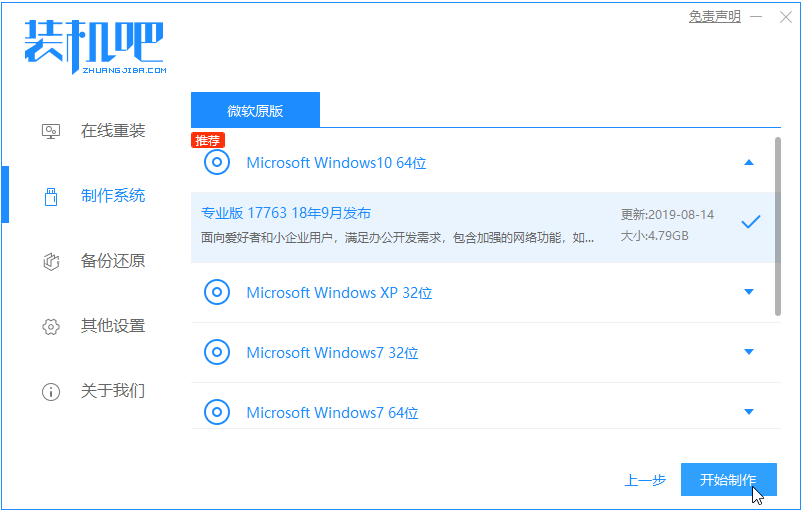803x513 pixels.
Task: Click the 大小:4.79GB text
Action: pyautogui.click(x=654, y=236)
